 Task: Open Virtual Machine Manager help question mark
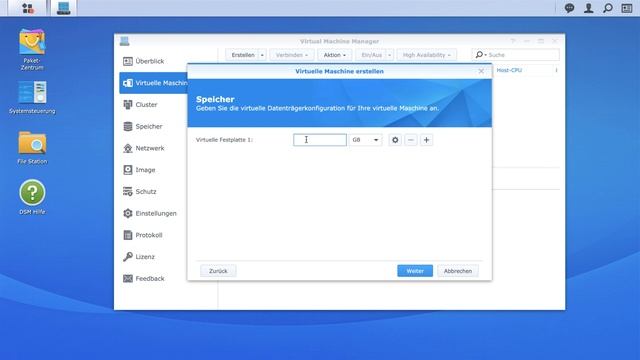[x=513, y=41]
